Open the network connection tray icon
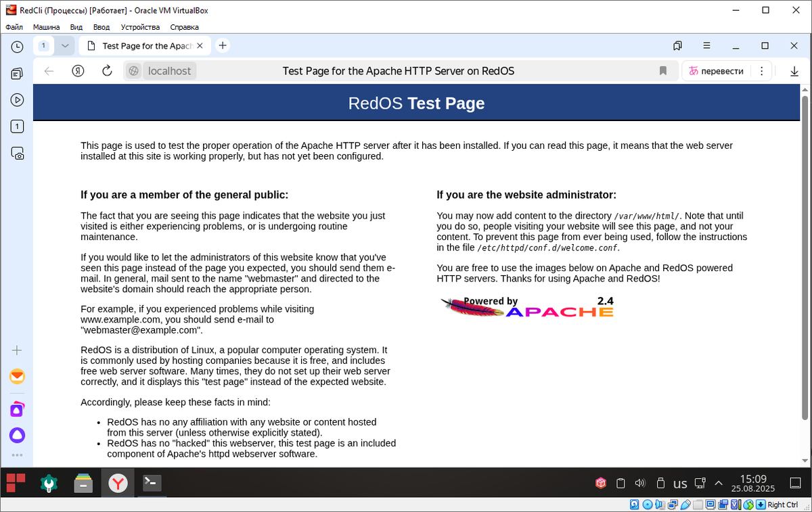The image size is (812, 512). 700,483
